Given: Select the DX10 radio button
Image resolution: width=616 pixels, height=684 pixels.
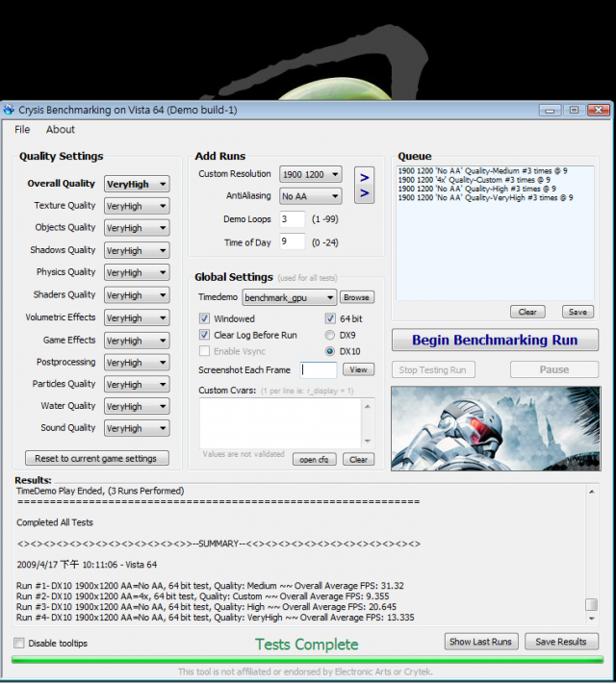Looking at the screenshot, I should [x=330, y=351].
